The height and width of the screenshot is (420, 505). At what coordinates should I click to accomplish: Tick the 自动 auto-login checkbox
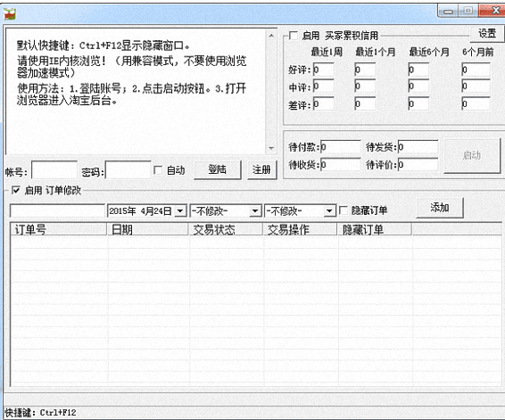tap(158, 170)
